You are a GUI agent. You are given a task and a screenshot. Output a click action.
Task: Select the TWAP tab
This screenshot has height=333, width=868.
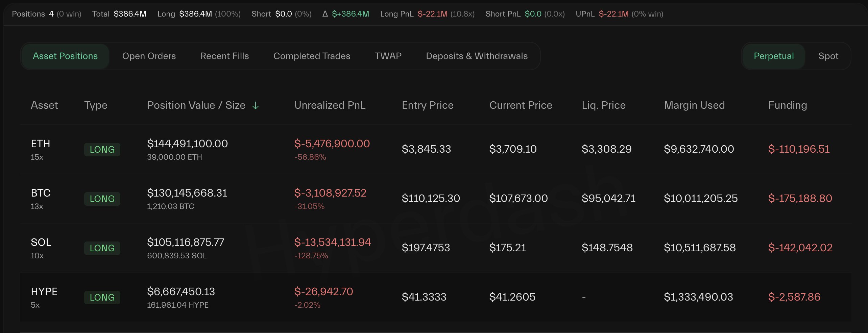pos(388,56)
